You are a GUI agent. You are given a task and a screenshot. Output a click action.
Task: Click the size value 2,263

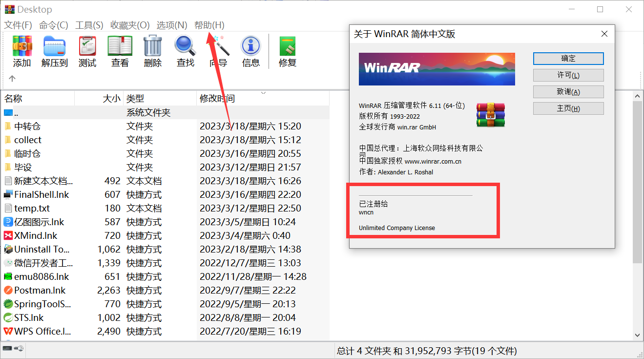[109, 290]
